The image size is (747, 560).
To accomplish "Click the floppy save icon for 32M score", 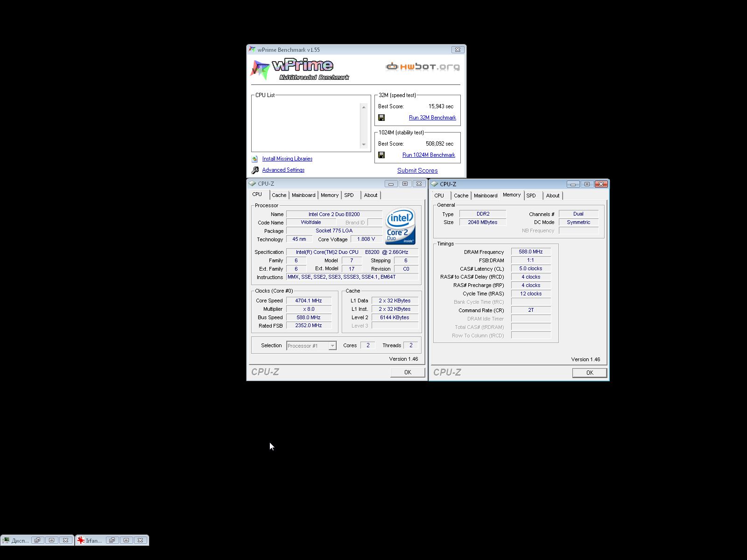I will 381,118.
